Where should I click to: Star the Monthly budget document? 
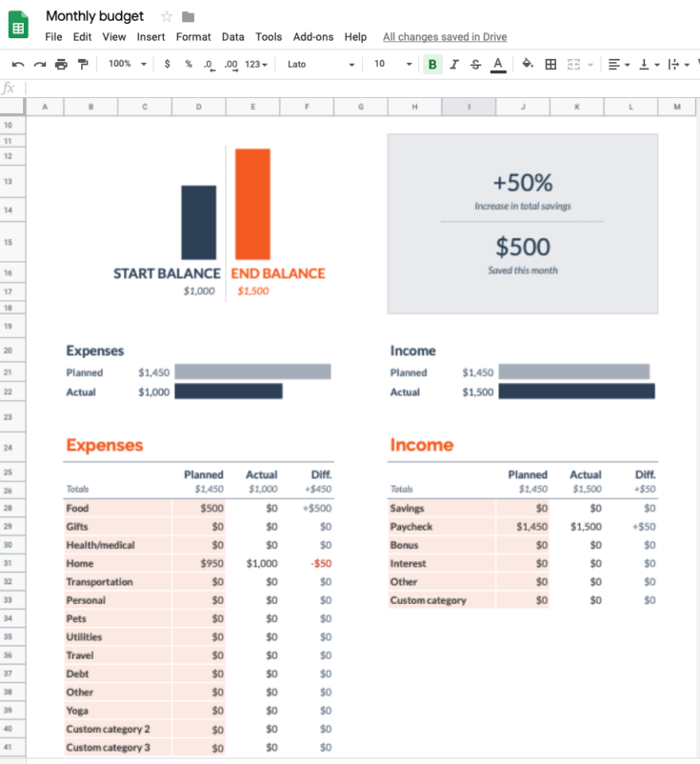coord(167,17)
